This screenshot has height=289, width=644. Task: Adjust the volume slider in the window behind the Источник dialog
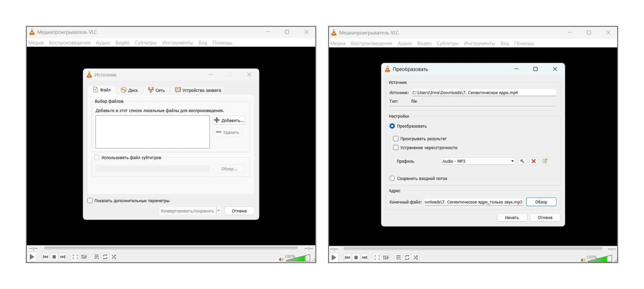click(x=297, y=258)
